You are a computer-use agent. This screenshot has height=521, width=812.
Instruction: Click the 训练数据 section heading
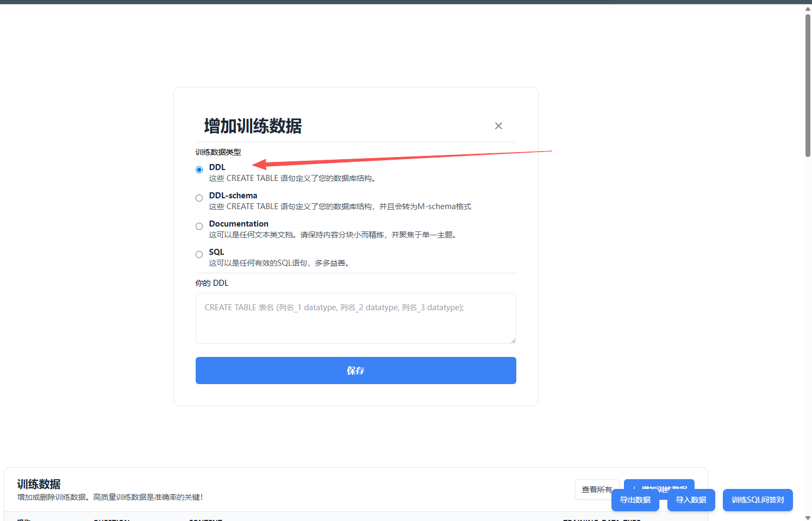tap(39, 484)
